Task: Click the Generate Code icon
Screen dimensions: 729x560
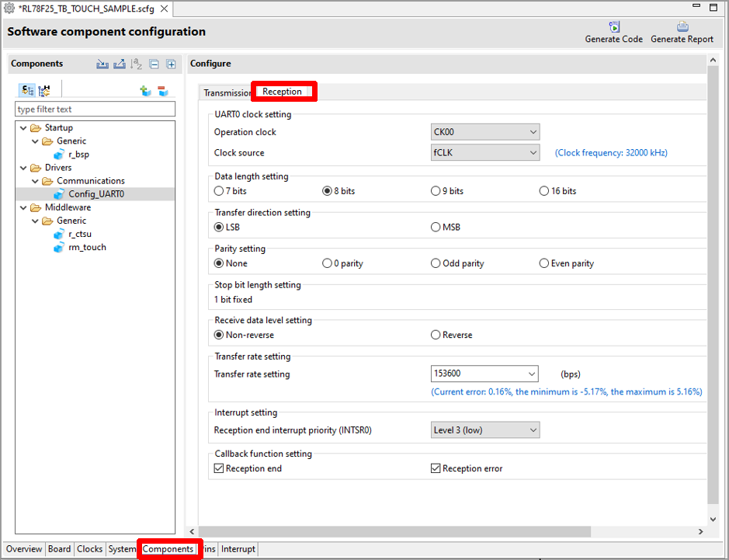Action: point(614,26)
